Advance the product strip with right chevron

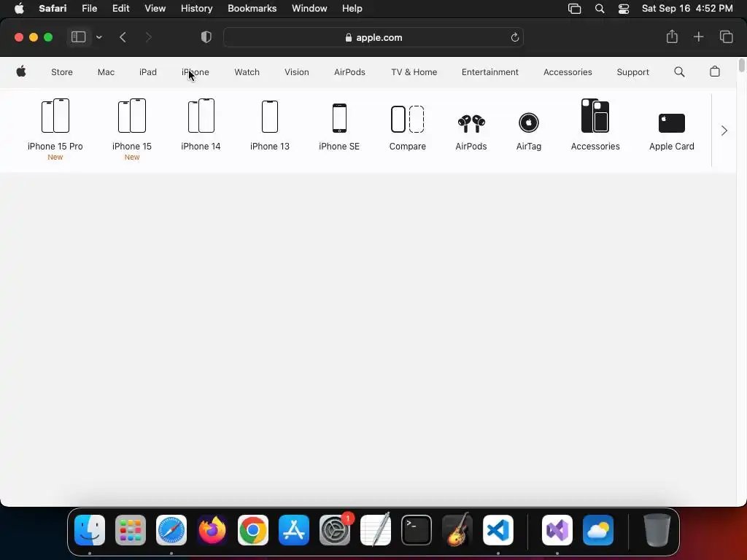tap(724, 131)
